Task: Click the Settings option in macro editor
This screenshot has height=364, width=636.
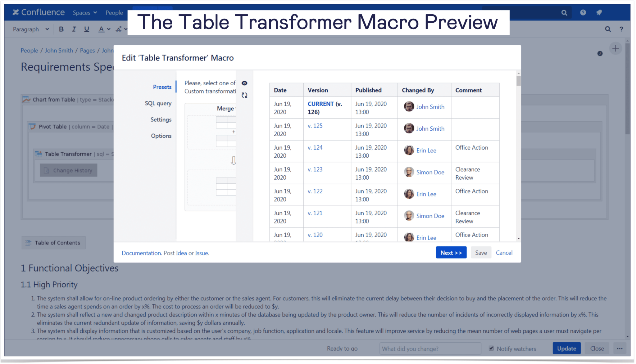Action: (161, 119)
